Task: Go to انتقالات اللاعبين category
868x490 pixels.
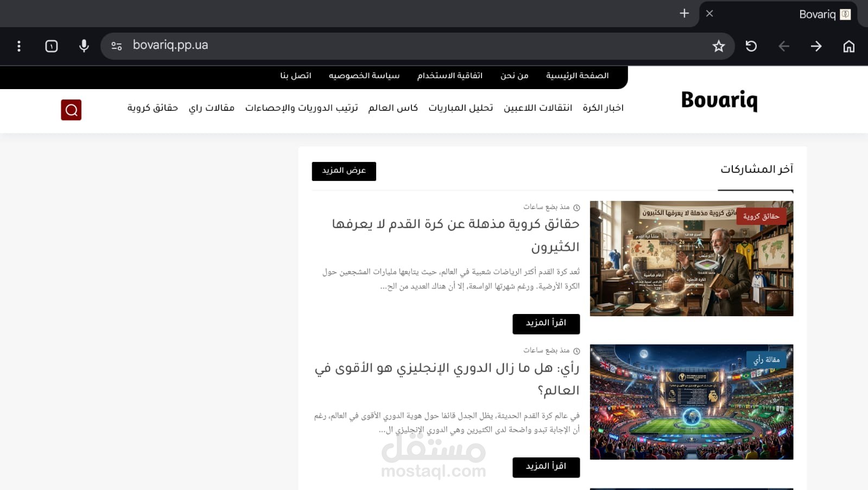Action: (x=537, y=108)
